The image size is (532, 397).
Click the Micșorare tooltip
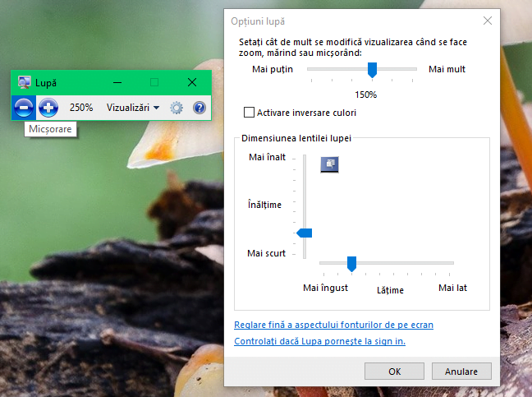coord(50,129)
